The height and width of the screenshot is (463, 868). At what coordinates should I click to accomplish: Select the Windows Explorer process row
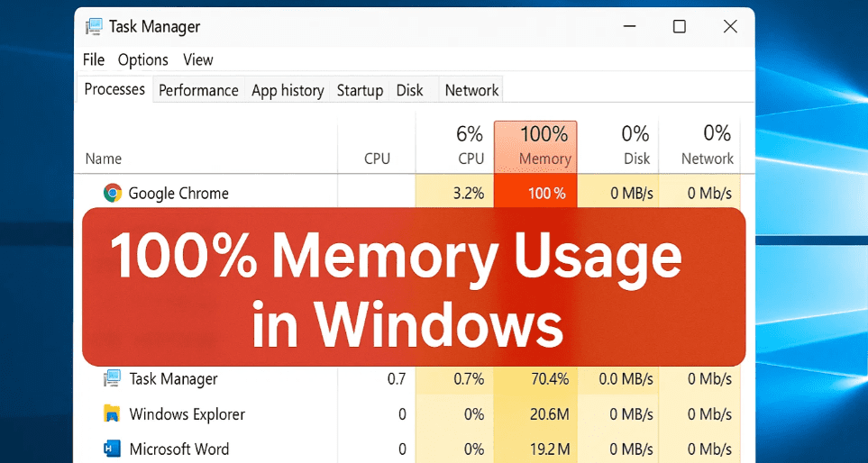point(187,414)
